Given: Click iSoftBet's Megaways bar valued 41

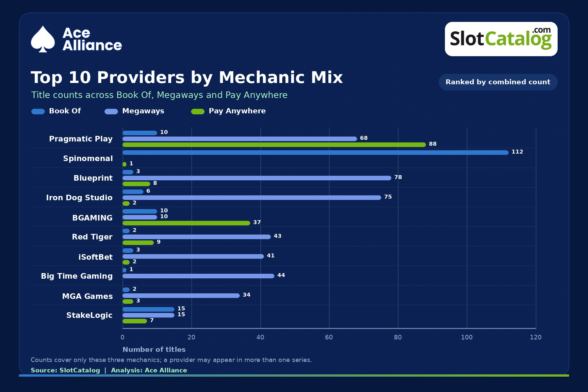Looking at the screenshot, I should pyautogui.click(x=193, y=256).
